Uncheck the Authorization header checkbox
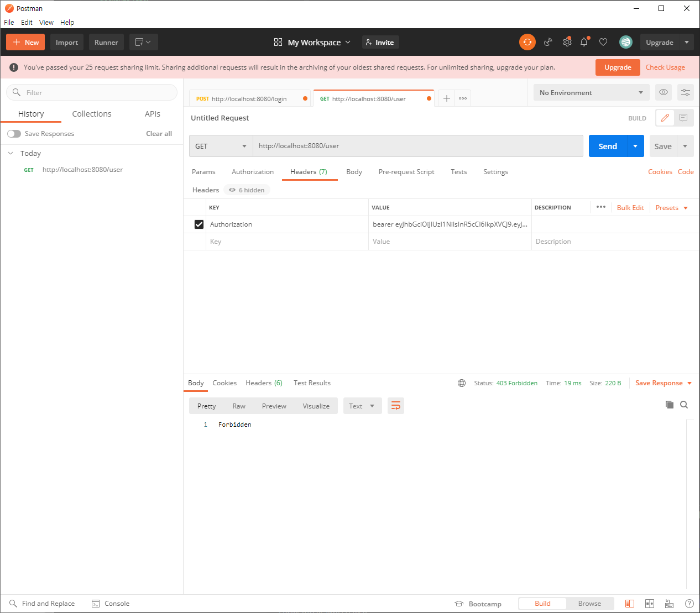 click(199, 224)
